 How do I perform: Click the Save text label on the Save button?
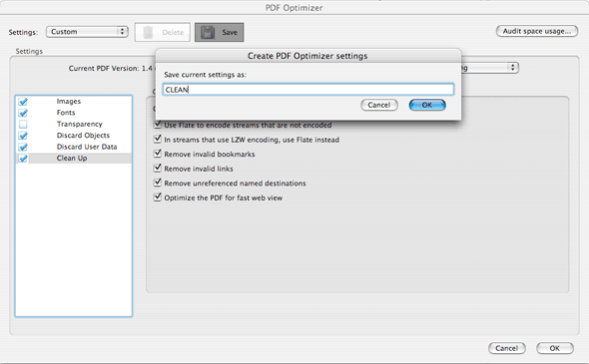[x=230, y=32]
